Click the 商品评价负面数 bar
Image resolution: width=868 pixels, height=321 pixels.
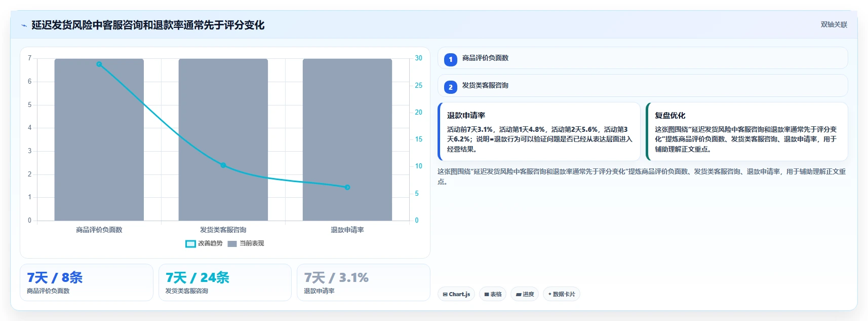pos(99,139)
